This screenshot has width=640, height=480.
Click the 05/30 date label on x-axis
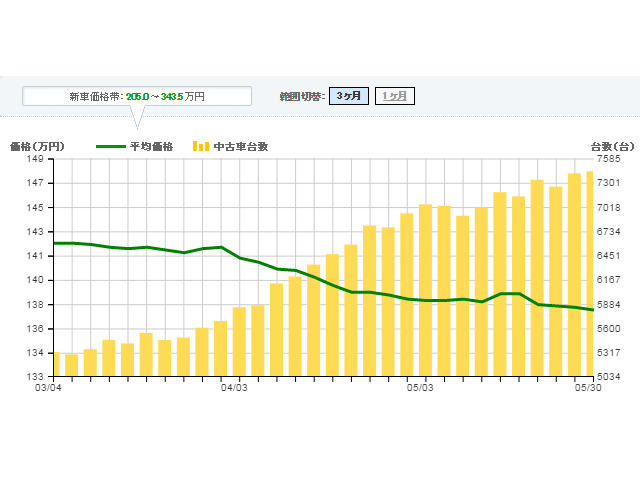588,387
